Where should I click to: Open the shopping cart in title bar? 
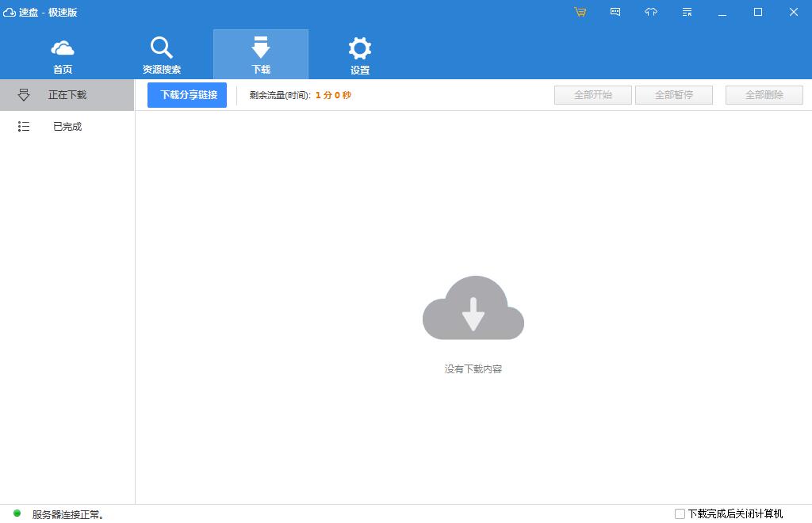[580, 12]
